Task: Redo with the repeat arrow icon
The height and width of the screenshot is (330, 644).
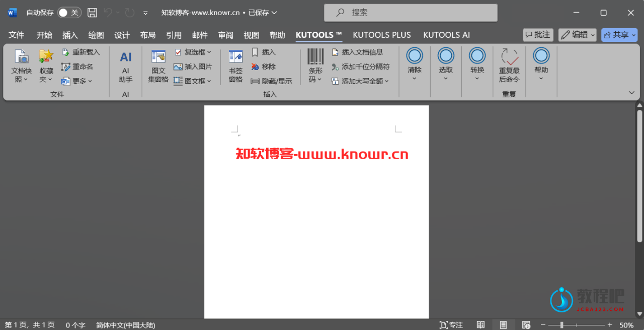Action: coord(130,13)
